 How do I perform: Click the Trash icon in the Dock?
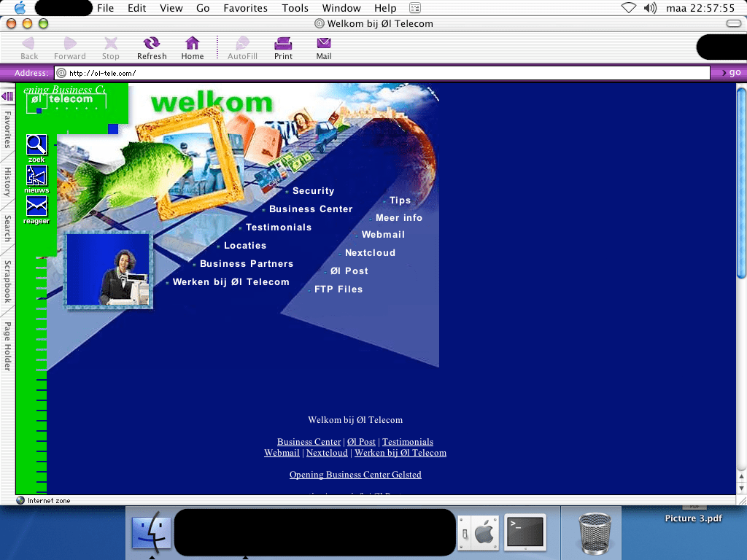(595, 533)
